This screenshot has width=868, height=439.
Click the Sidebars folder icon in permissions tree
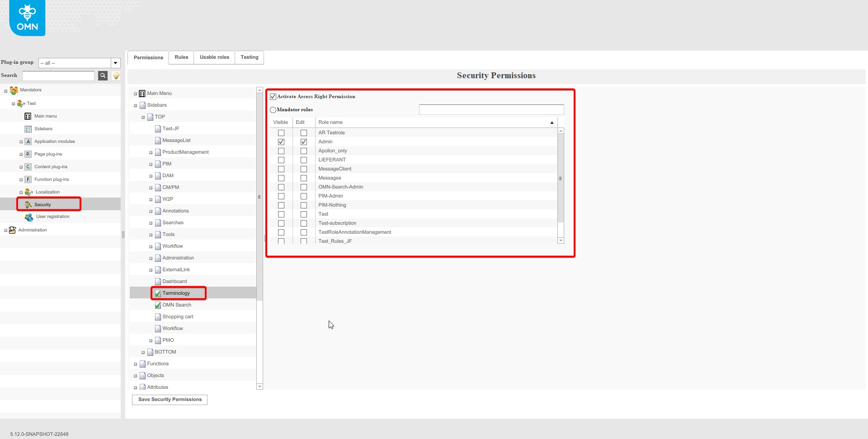pos(142,105)
